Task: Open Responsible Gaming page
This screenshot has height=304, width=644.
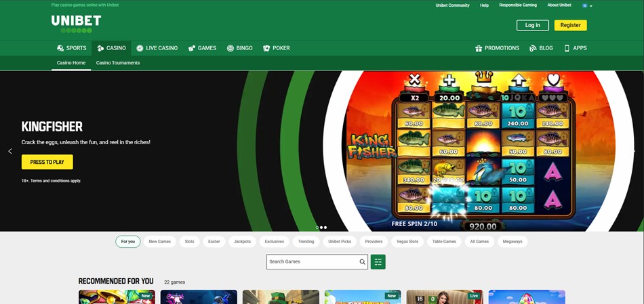Action: pos(518,5)
